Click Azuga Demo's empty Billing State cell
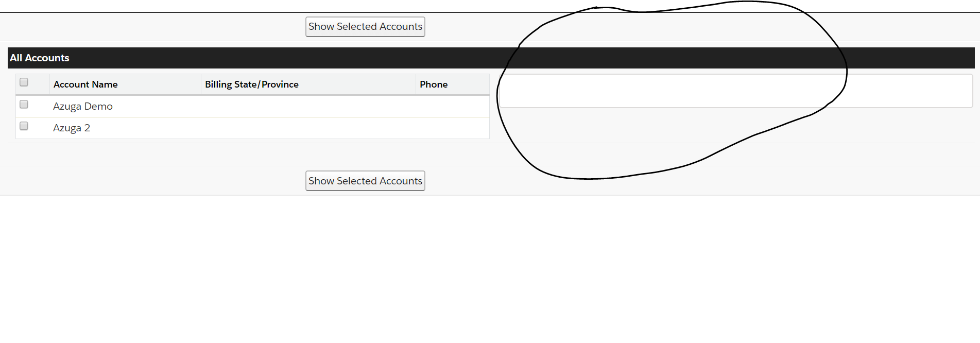Image resolution: width=980 pixels, height=343 pixels. click(308, 107)
